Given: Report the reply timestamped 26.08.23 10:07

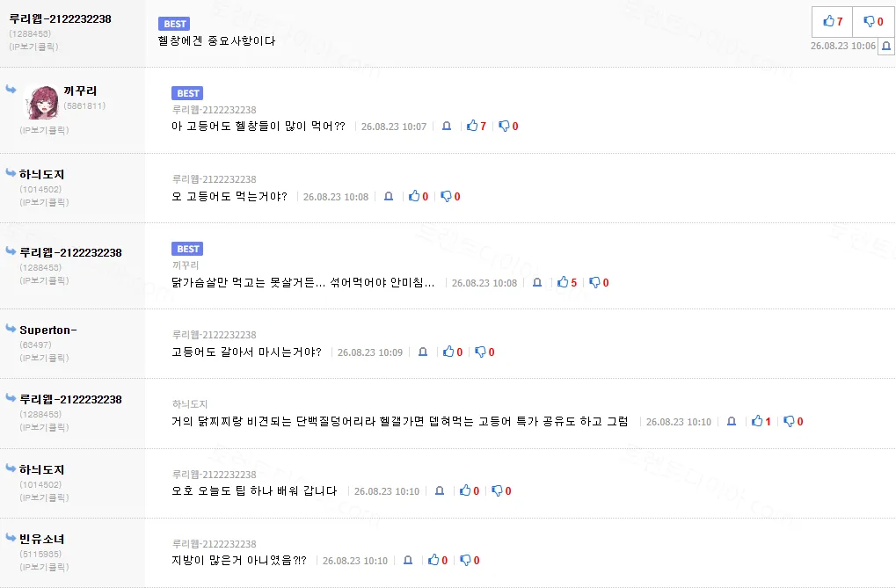Looking at the screenshot, I should (447, 126).
